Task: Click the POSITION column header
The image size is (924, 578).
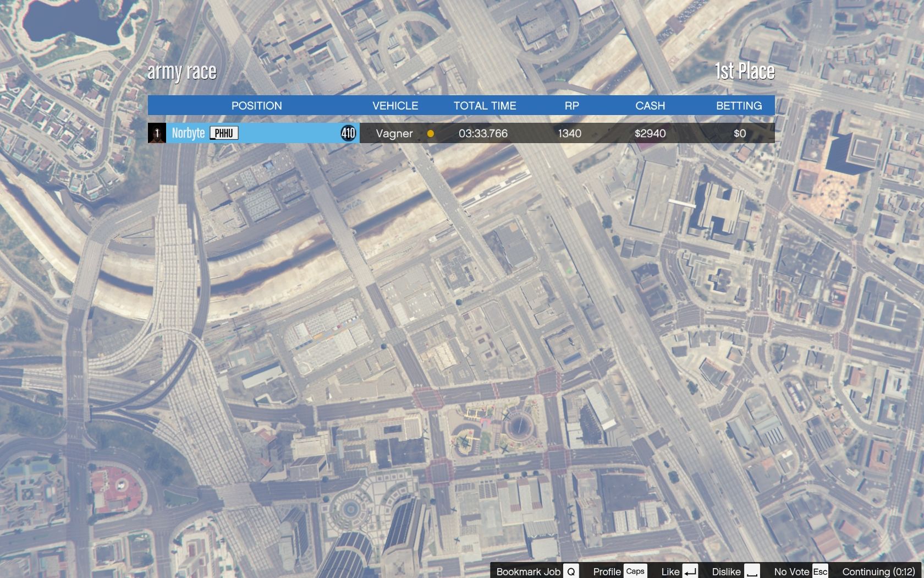Action: click(x=256, y=106)
